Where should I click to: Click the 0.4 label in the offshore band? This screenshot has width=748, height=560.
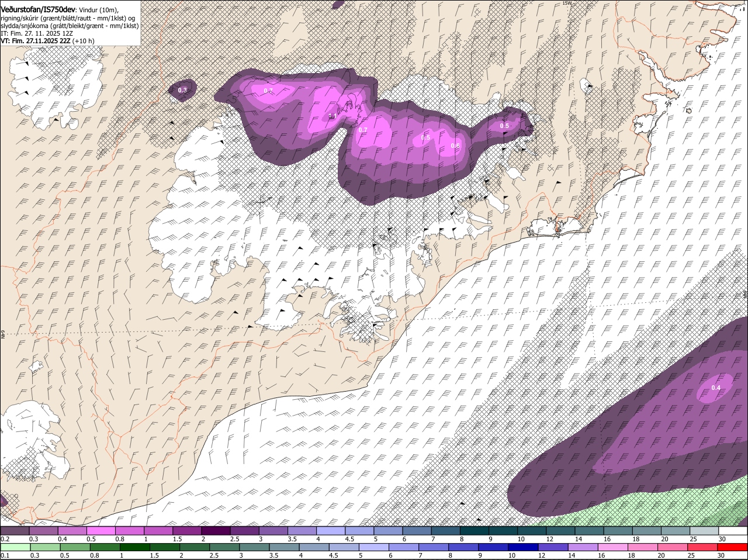tap(716, 388)
